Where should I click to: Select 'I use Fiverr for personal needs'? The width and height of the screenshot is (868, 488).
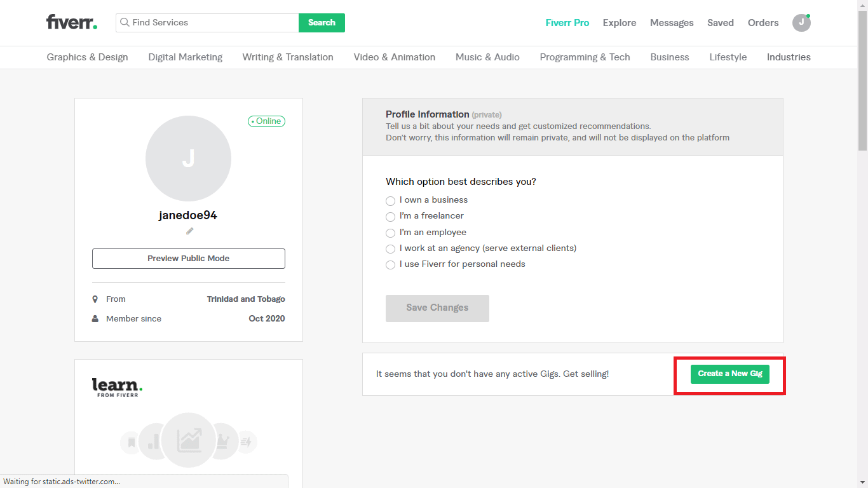[x=390, y=265]
